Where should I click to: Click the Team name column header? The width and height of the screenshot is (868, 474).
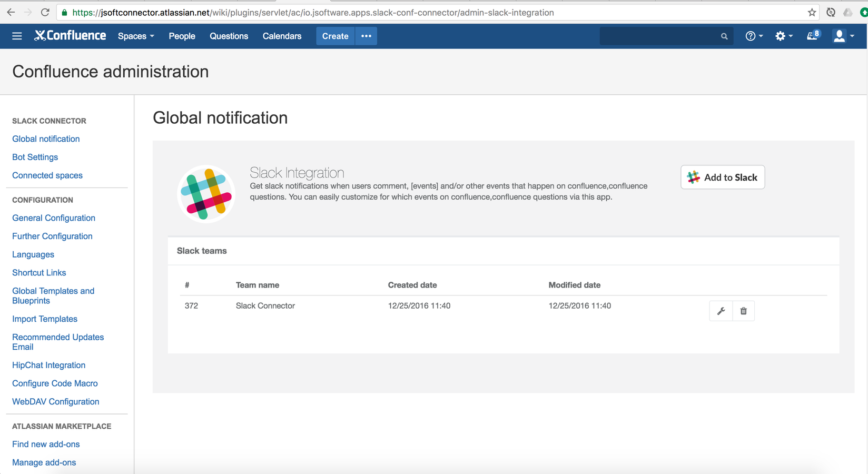pyautogui.click(x=258, y=285)
